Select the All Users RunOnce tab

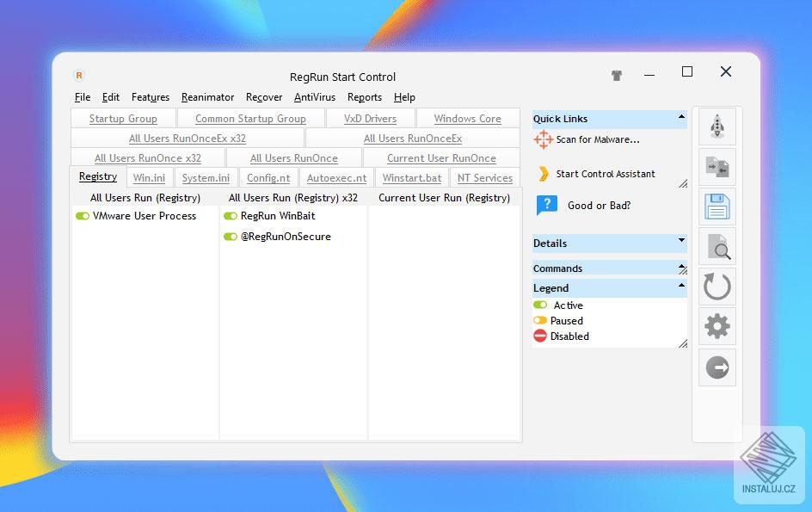click(293, 158)
